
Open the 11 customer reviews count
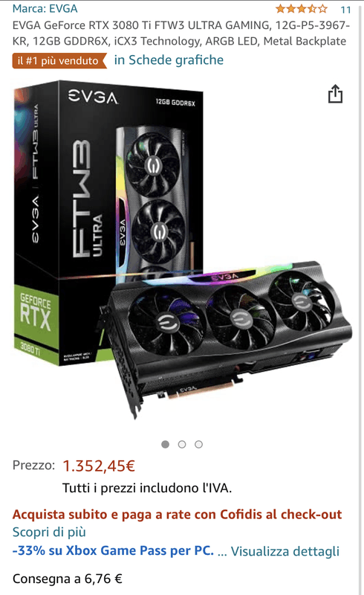(x=345, y=10)
